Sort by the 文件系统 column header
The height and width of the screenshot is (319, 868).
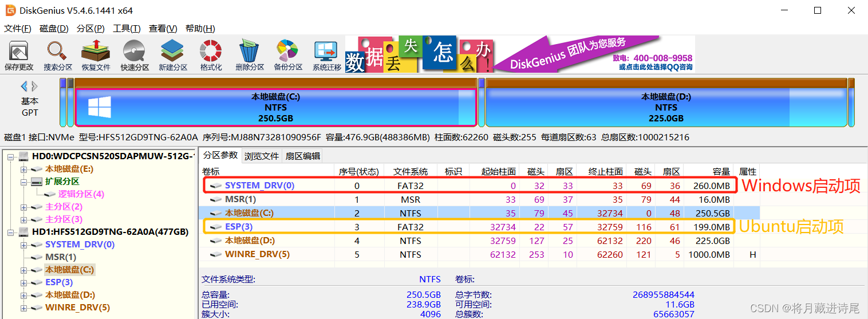[411, 171]
